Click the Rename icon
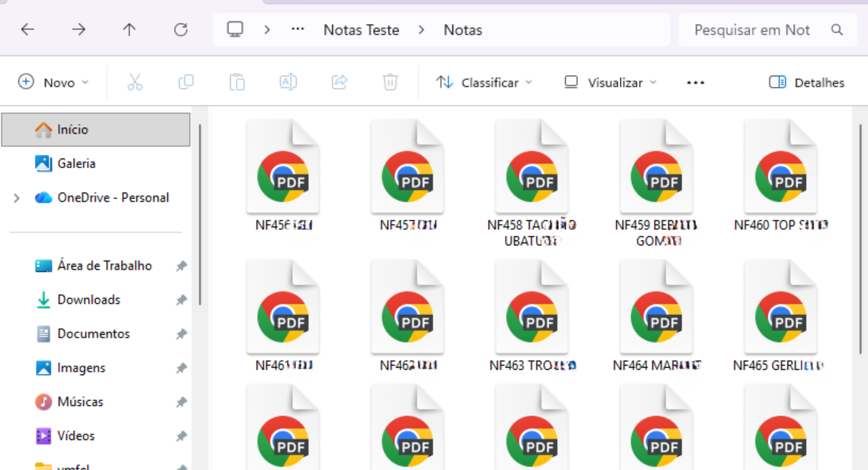The width and height of the screenshot is (868, 470). coord(288,82)
